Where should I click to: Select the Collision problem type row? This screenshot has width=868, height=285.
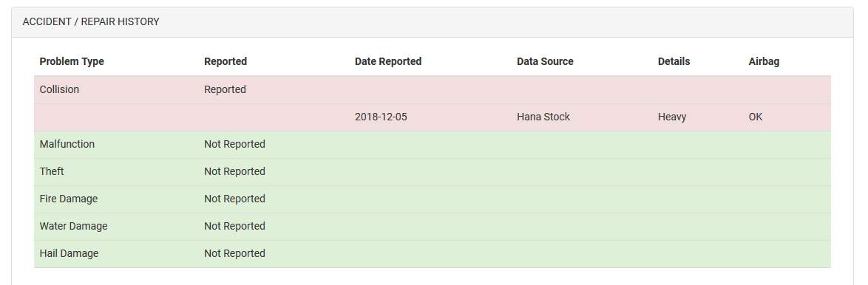coord(433,89)
